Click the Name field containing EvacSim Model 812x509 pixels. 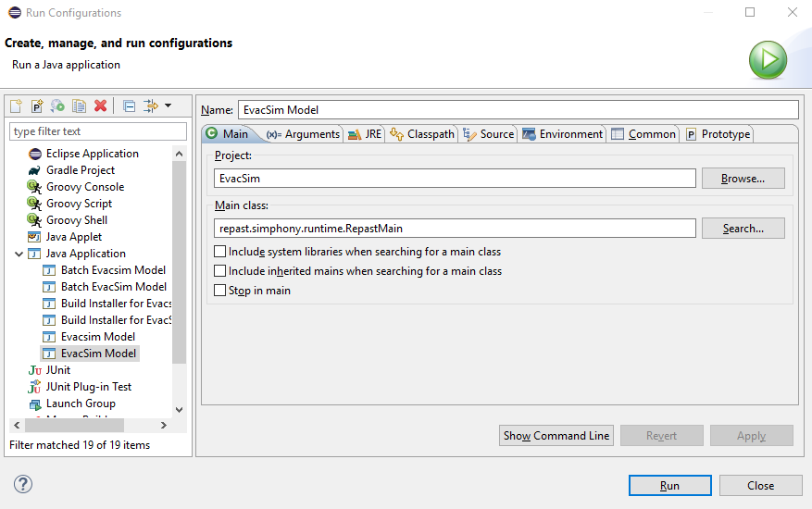click(x=518, y=110)
